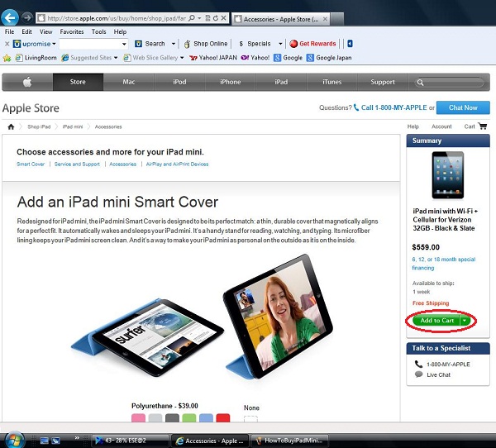Expand the taskbar quick launch overflow chevron
The image size is (496, 448).
click(x=77, y=438)
